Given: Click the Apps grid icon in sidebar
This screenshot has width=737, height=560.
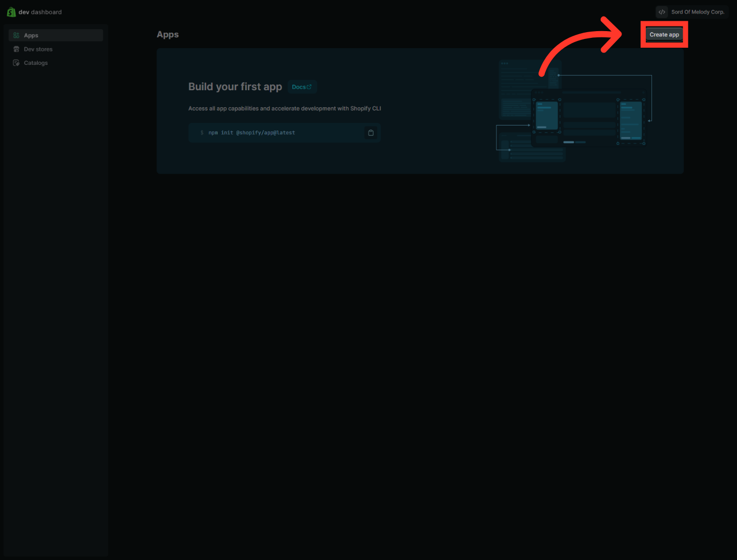Looking at the screenshot, I should click(x=16, y=35).
